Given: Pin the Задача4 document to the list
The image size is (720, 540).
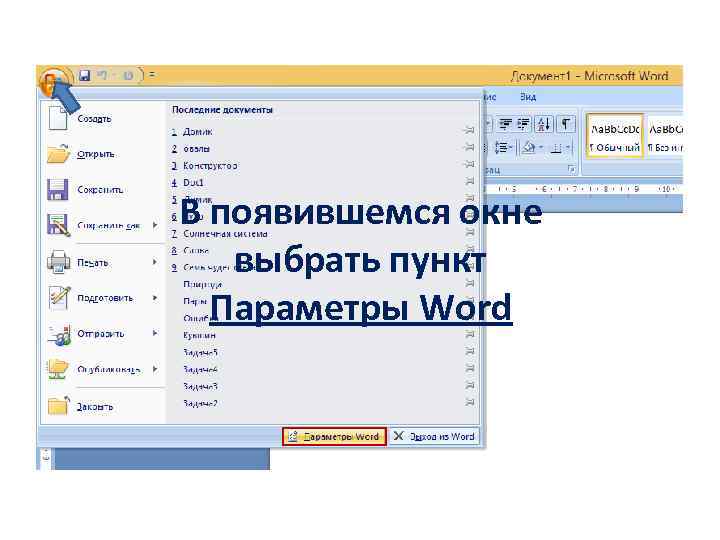Looking at the screenshot, I should 469,368.
